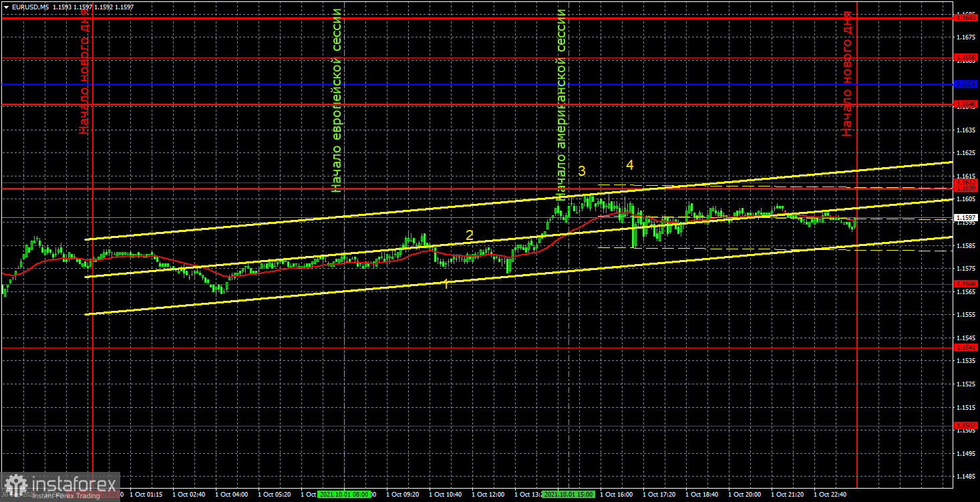
Task: Click the small triangle before EURUSD,M5 title
Action: (6, 7)
